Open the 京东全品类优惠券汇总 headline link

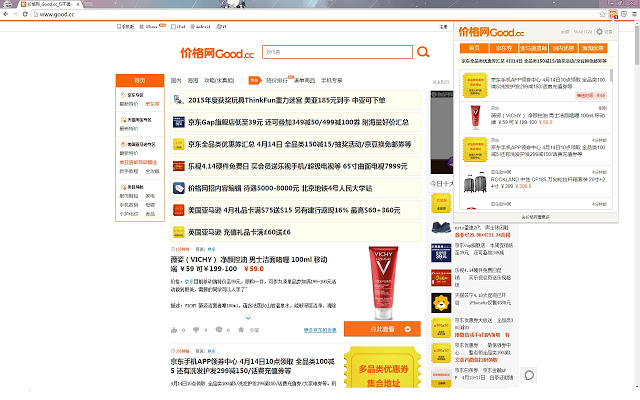click(x=300, y=144)
